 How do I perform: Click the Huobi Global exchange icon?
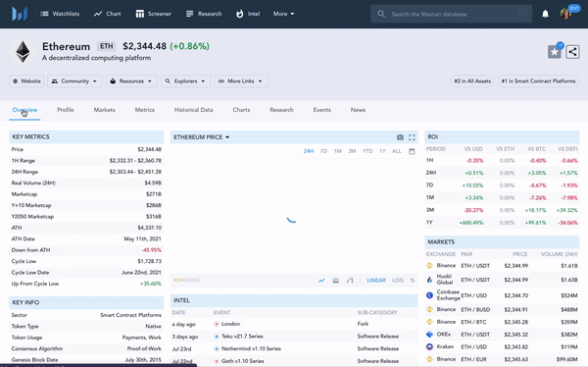(430, 280)
